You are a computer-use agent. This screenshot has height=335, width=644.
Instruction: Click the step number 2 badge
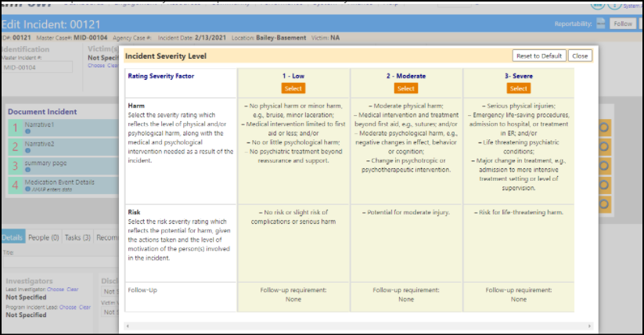(x=15, y=146)
